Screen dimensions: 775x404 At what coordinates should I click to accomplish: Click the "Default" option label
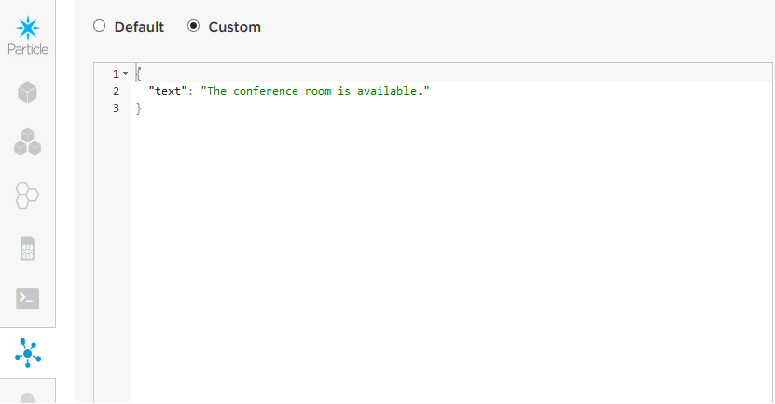click(x=139, y=27)
